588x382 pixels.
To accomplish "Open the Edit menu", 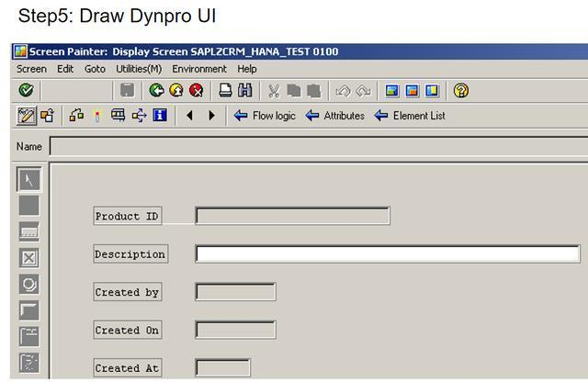I will [65, 69].
